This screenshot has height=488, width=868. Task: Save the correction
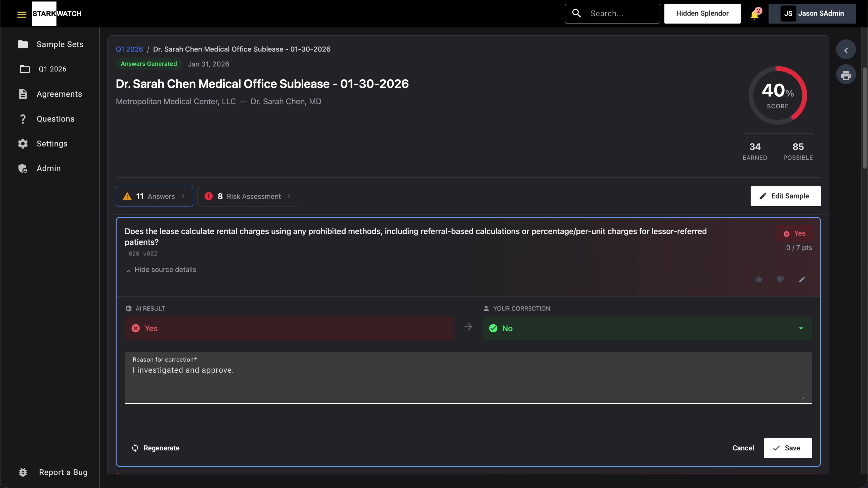788,448
